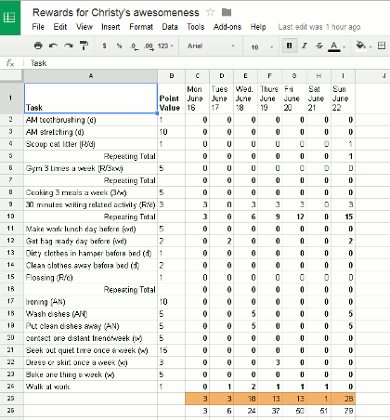Open the Edit menu
The height and width of the screenshot is (420, 390).
pyautogui.click(x=60, y=27)
